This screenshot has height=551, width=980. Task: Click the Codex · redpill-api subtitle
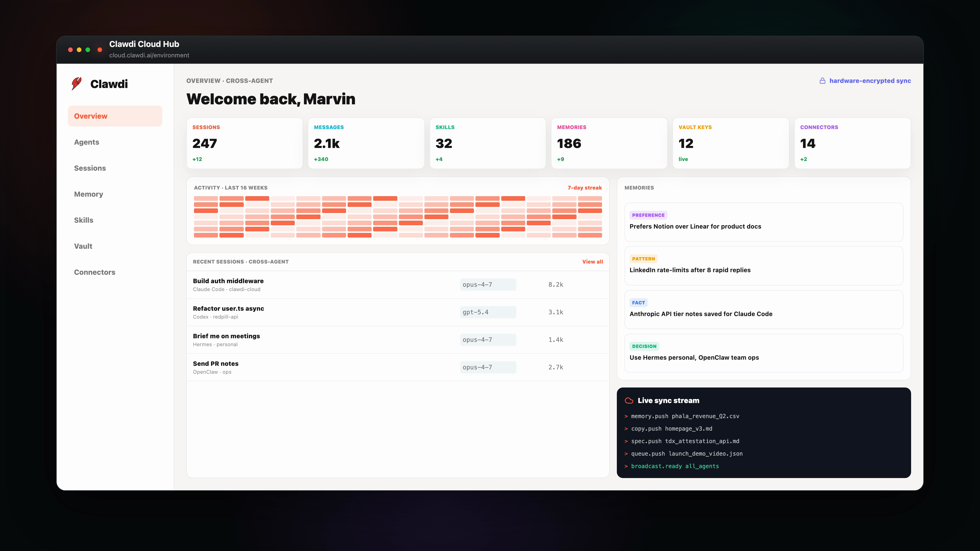pyautogui.click(x=215, y=317)
